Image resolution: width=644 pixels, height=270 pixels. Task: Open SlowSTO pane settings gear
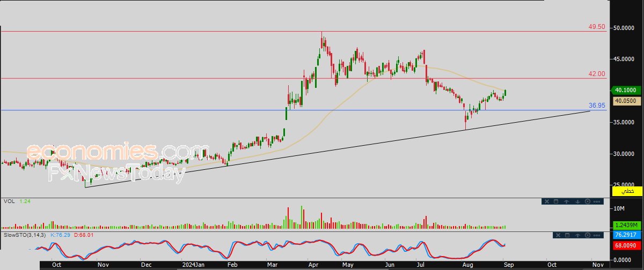click(x=588, y=235)
